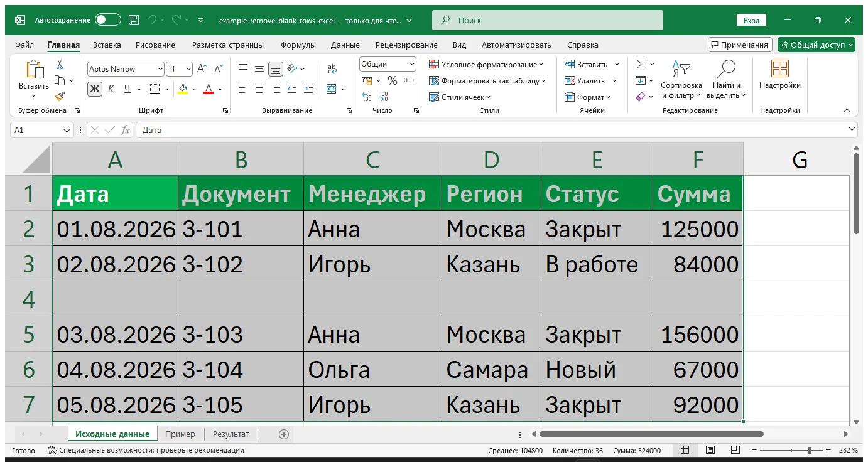Expand the A1 Name Box dropdown

67,130
